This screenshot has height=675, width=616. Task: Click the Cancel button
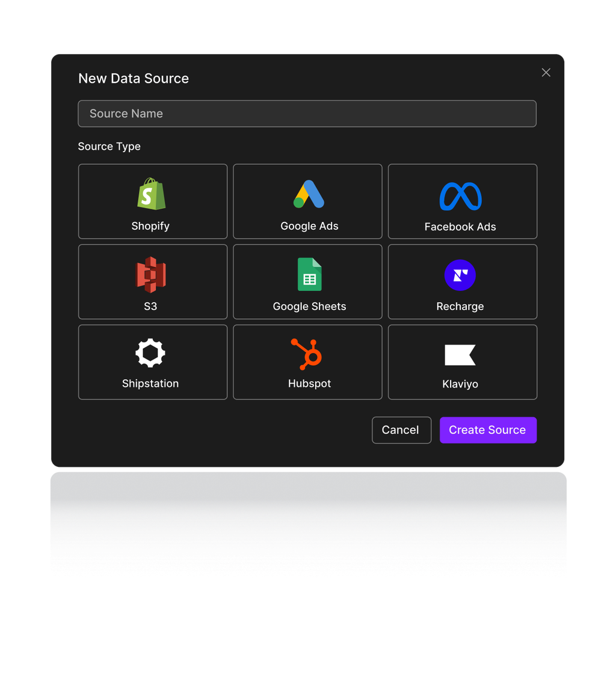[x=401, y=430]
